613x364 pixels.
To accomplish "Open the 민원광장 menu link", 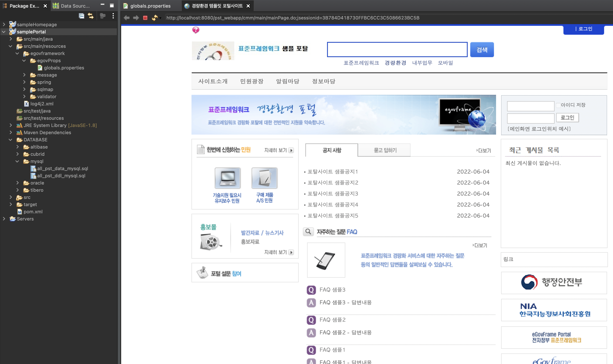I will coord(252,81).
